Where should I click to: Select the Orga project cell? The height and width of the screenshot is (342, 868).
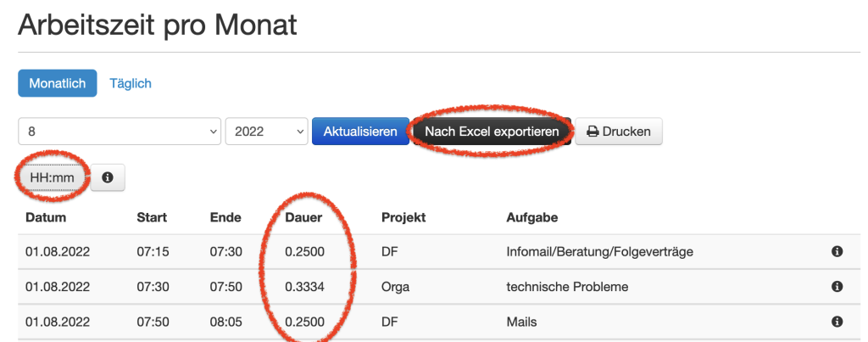(395, 287)
